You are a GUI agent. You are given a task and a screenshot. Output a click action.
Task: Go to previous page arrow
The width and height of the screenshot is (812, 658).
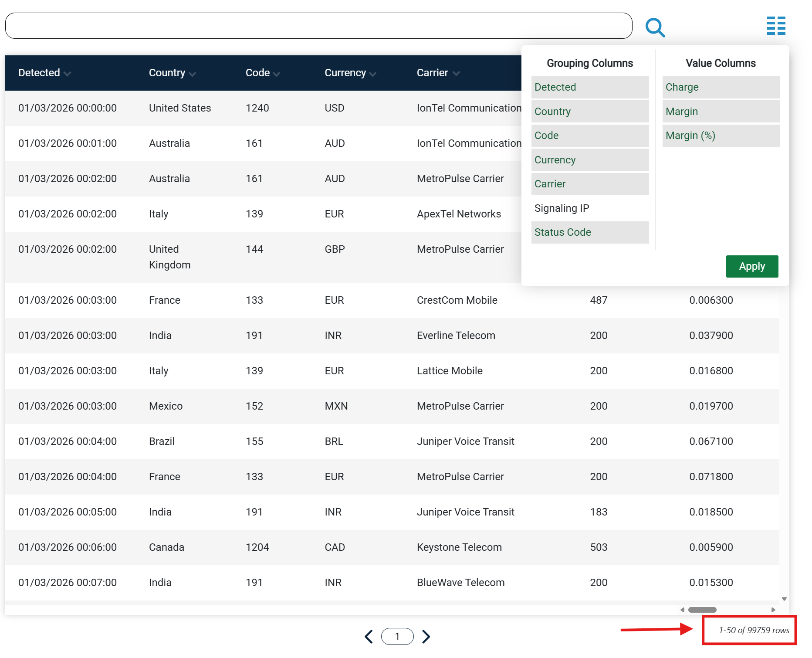[369, 636]
